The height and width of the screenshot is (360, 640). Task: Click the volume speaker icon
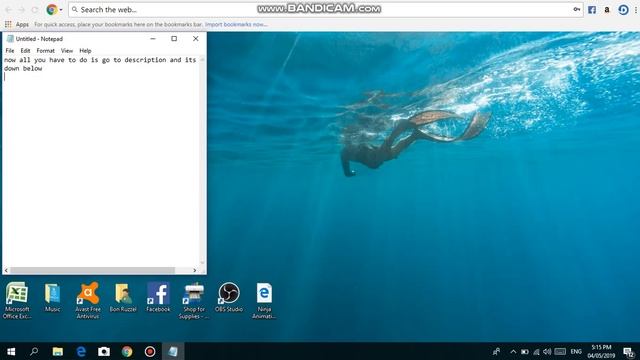(547, 351)
